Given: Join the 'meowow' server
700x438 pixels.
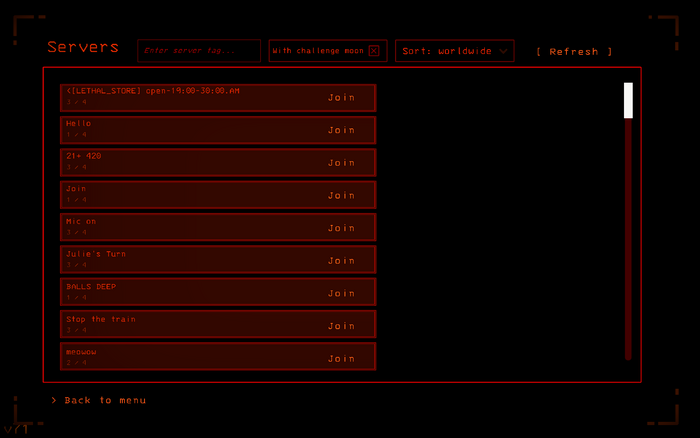Looking at the screenshot, I should click(341, 358).
